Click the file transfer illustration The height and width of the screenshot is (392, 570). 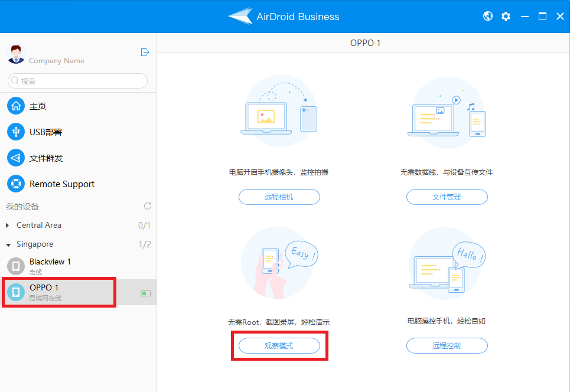point(447,113)
